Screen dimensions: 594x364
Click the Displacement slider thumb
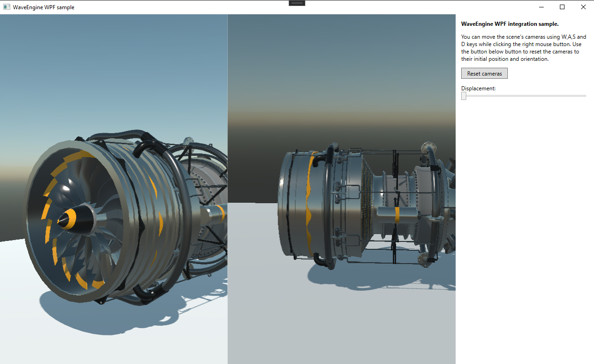[463, 96]
